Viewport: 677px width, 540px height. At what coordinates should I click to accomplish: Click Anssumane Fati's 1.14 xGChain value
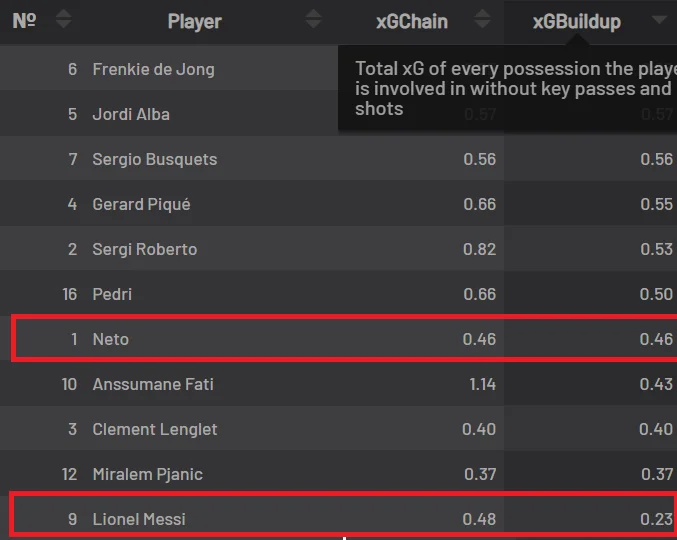click(479, 384)
